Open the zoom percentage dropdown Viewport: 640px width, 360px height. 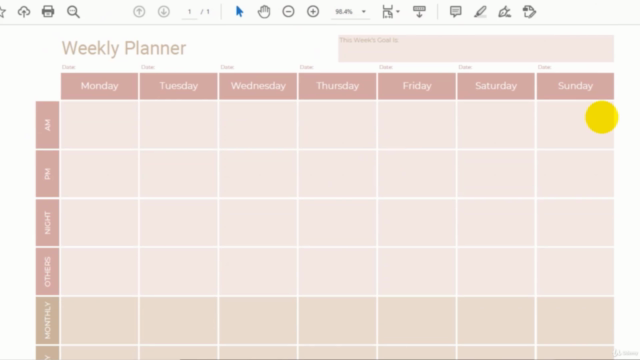tap(364, 12)
